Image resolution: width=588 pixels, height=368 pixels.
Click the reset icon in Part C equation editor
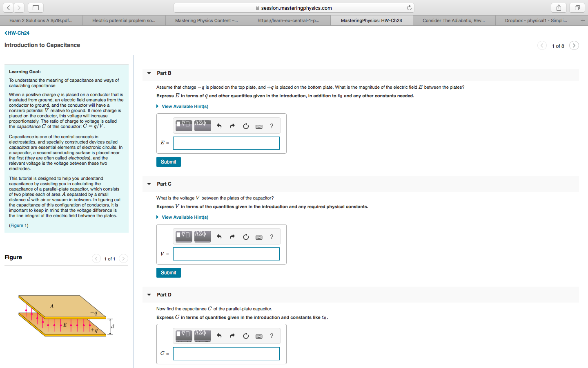point(245,236)
